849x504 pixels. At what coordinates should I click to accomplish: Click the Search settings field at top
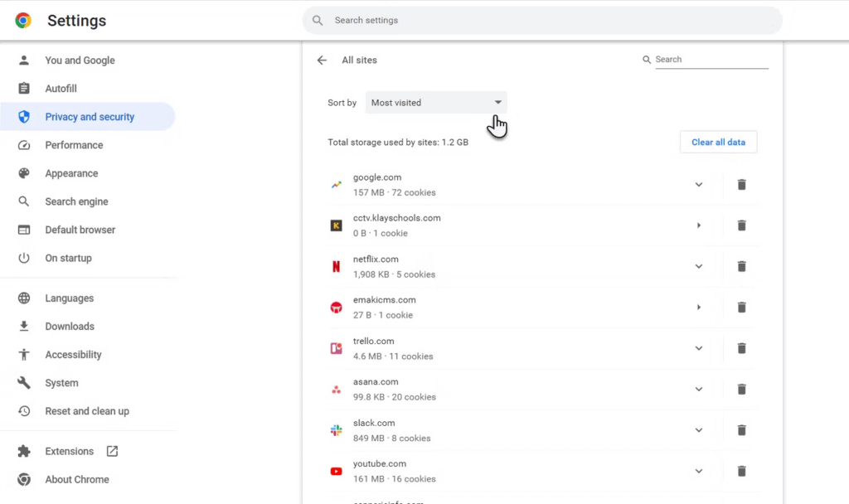click(x=542, y=21)
